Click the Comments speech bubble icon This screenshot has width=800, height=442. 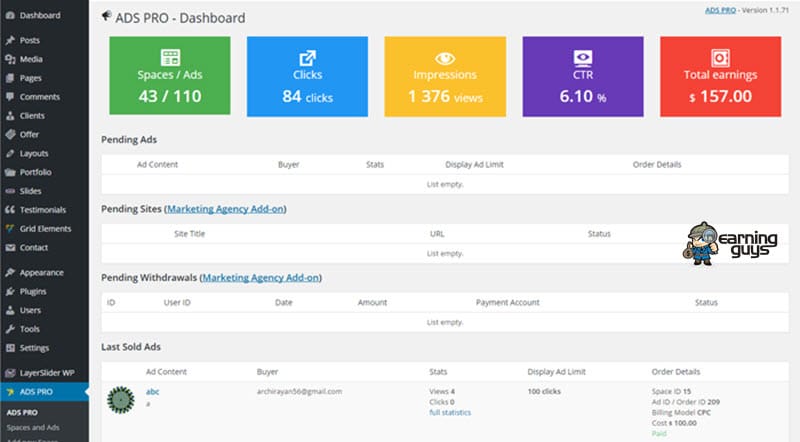[x=10, y=96]
